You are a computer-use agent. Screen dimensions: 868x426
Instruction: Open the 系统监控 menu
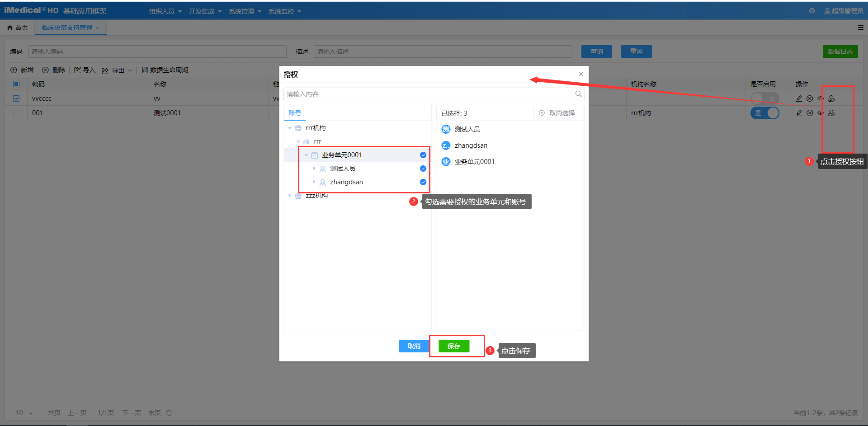pyautogui.click(x=285, y=11)
